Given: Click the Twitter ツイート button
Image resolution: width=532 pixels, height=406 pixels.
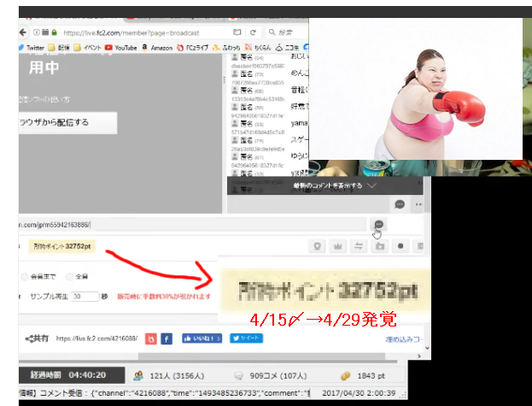Looking at the screenshot, I should coord(246,338).
